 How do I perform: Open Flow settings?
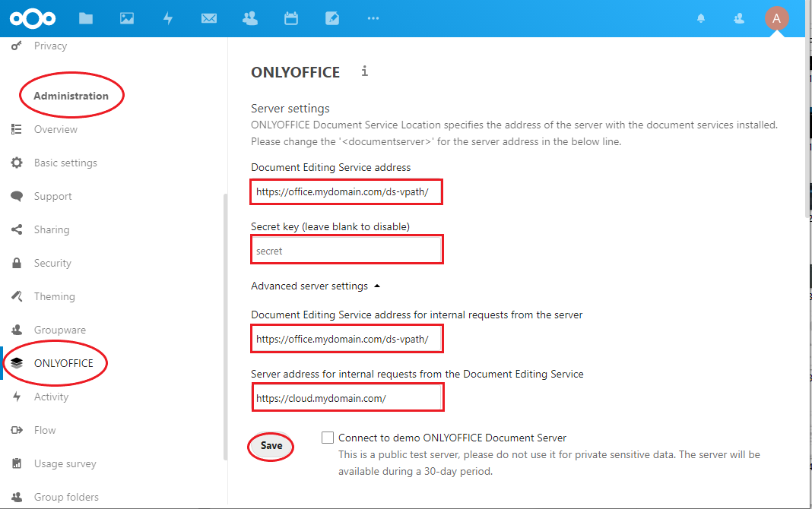coord(45,431)
